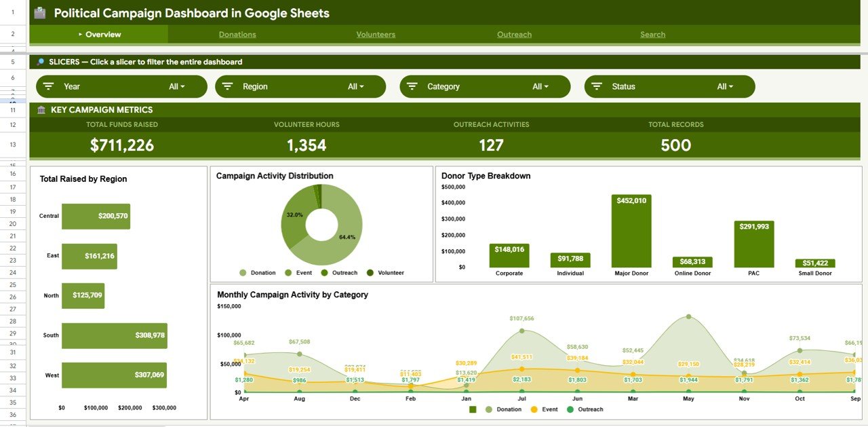Click the $41,511 event data label
Image resolution: width=868 pixels, height=427 pixels.
click(522, 357)
